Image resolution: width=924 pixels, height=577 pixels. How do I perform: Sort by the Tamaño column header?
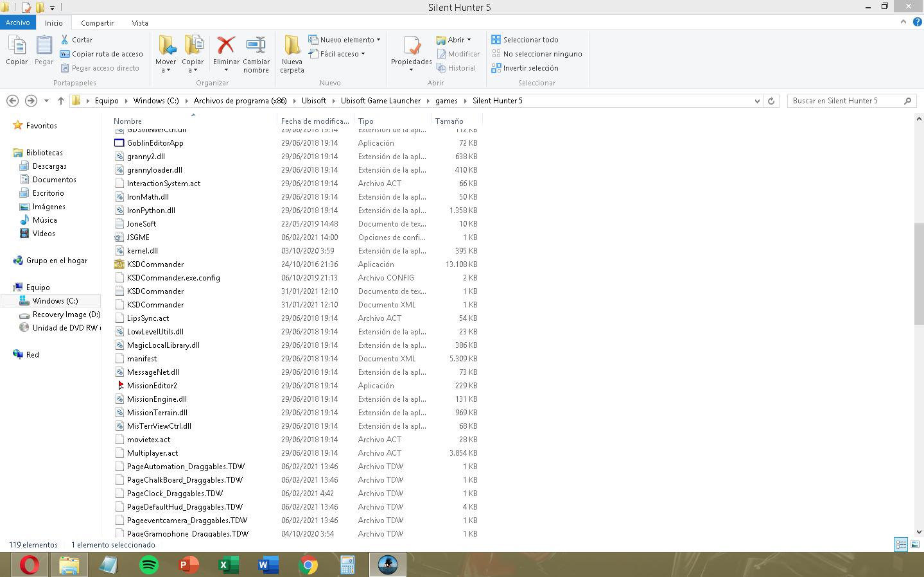click(449, 121)
